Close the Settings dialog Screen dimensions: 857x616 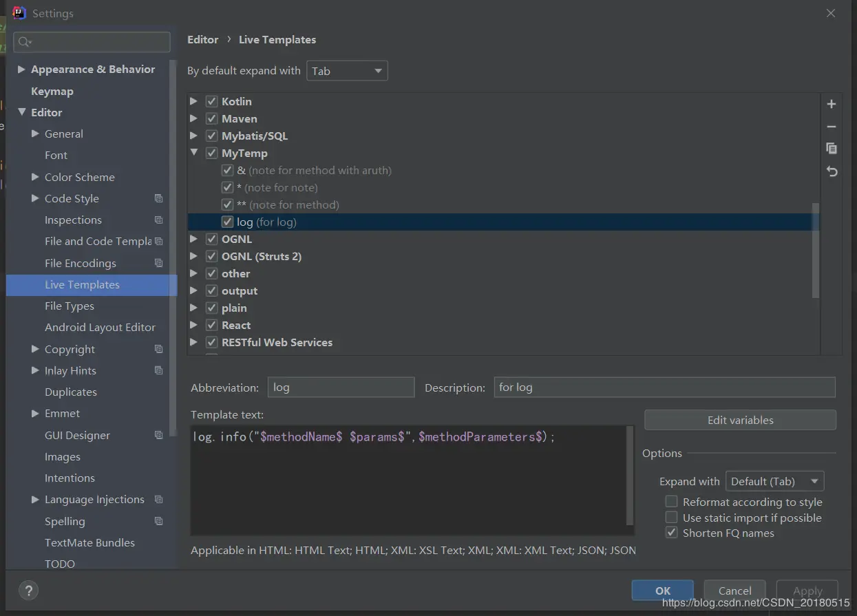pos(831,13)
